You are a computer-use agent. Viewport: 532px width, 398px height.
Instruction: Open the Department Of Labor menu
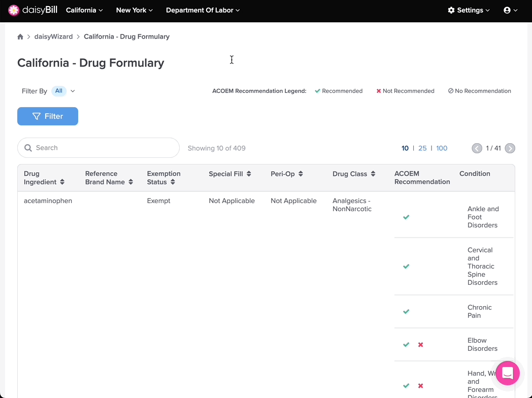(203, 10)
